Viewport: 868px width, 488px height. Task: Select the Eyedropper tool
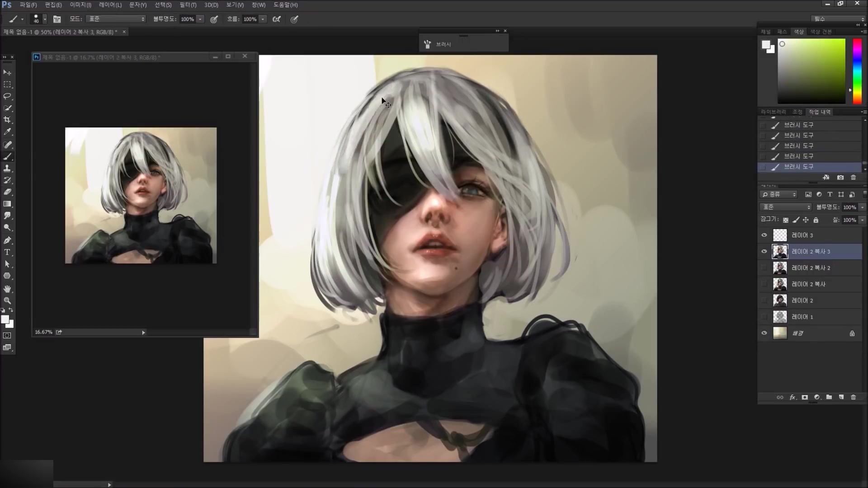tap(7, 132)
